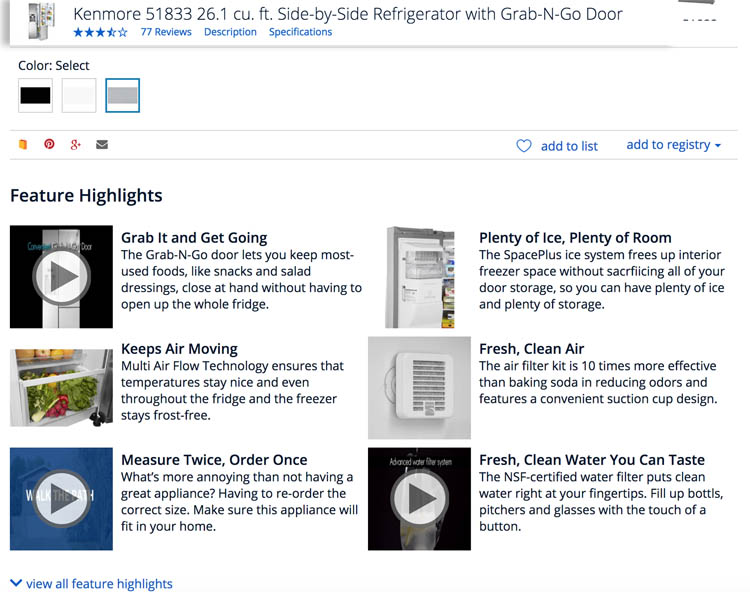
Task: Jump to the Description section
Action: [230, 32]
